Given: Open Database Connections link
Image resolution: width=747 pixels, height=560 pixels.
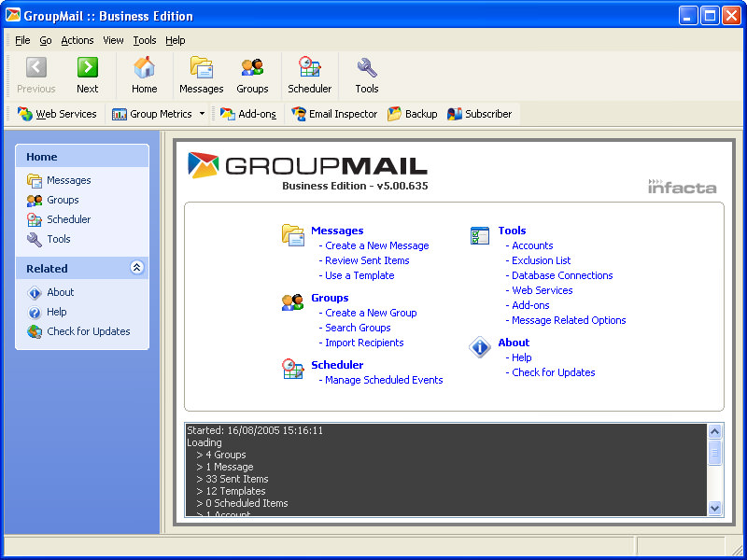Looking at the screenshot, I should [562, 275].
